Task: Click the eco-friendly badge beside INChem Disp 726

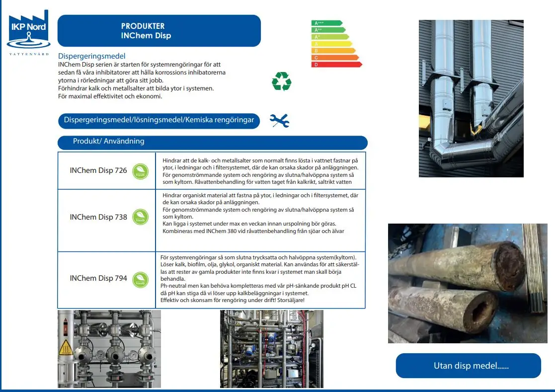Action: tap(141, 171)
